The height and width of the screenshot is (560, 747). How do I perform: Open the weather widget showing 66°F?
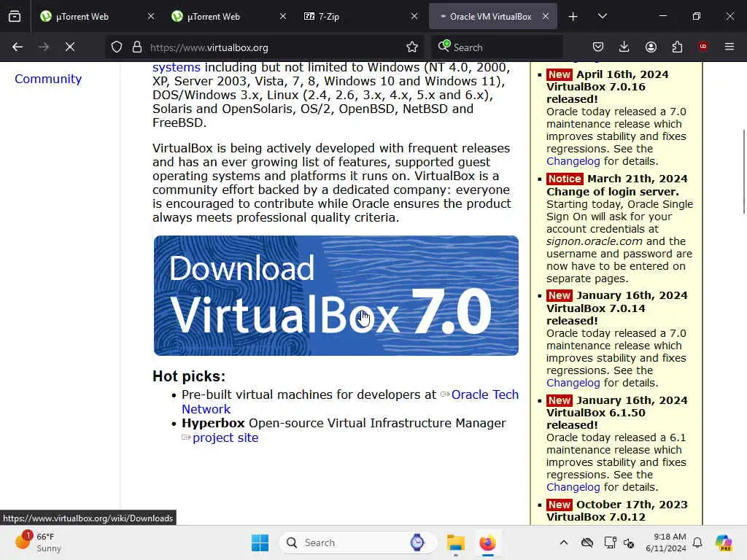(x=38, y=542)
